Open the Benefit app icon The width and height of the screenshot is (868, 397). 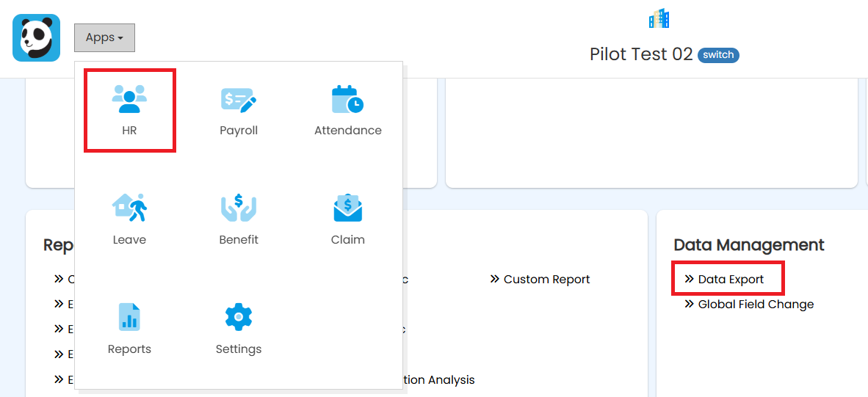click(239, 208)
